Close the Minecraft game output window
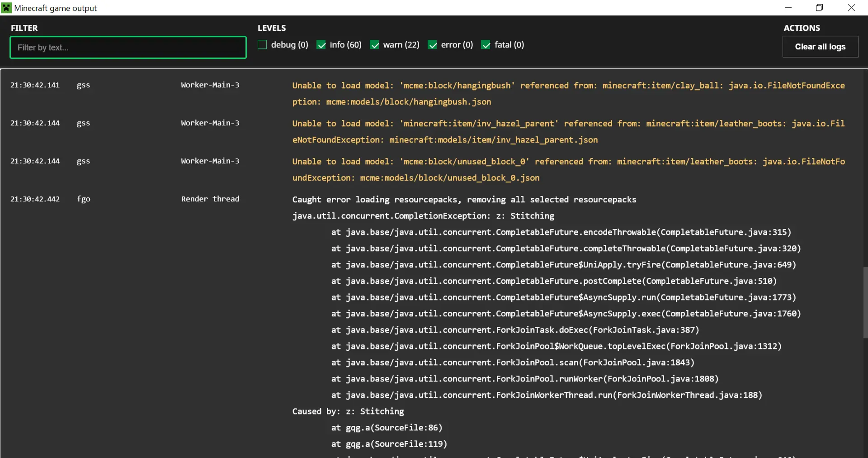This screenshot has height=458, width=868. click(851, 8)
